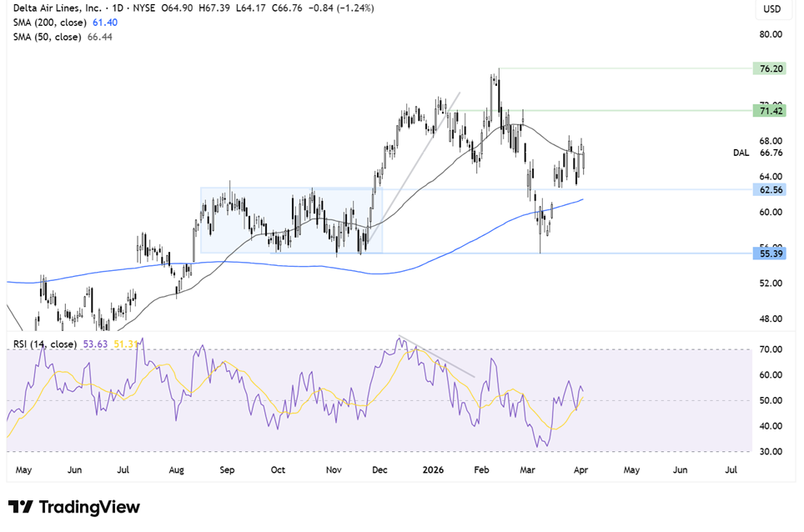
Task: Click the TradingView logo
Action: (x=74, y=507)
